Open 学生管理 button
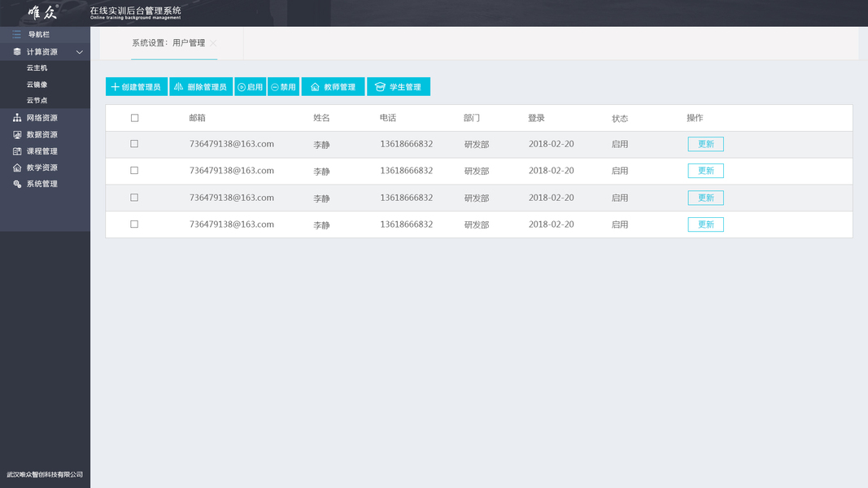The width and height of the screenshot is (868, 488). point(399,87)
